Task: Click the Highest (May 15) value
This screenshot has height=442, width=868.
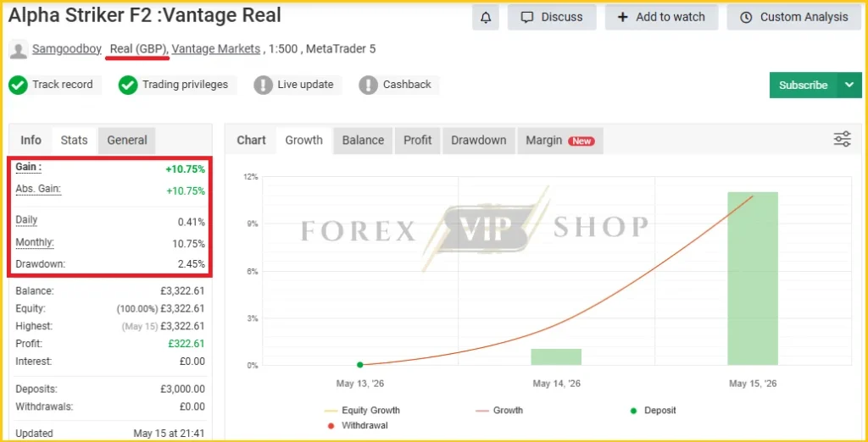Action: click(x=163, y=326)
